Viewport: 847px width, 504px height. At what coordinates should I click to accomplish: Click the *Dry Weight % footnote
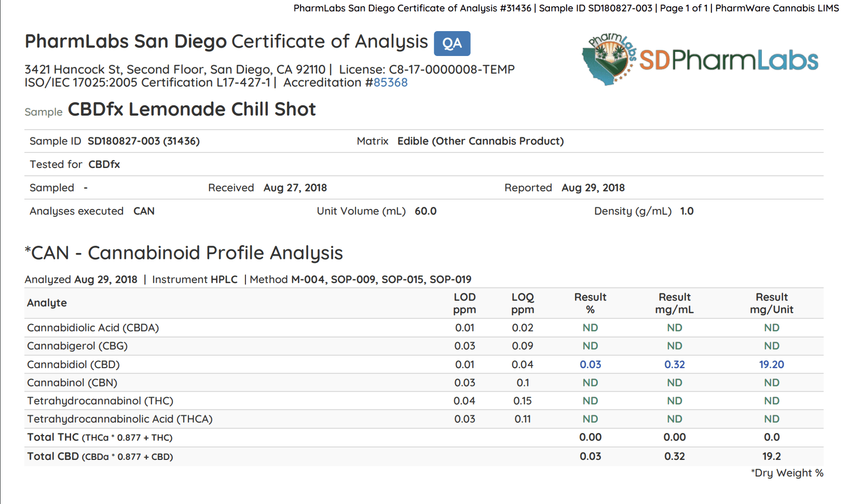point(787,473)
